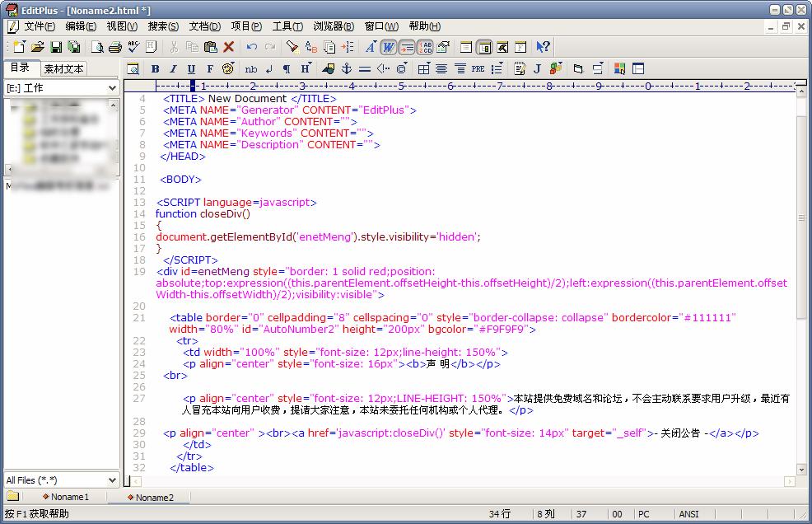Image resolution: width=812 pixels, height=524 pixels.
Task: Insert an anchor with the Anchor icon
Action: [x=347, y=69]
